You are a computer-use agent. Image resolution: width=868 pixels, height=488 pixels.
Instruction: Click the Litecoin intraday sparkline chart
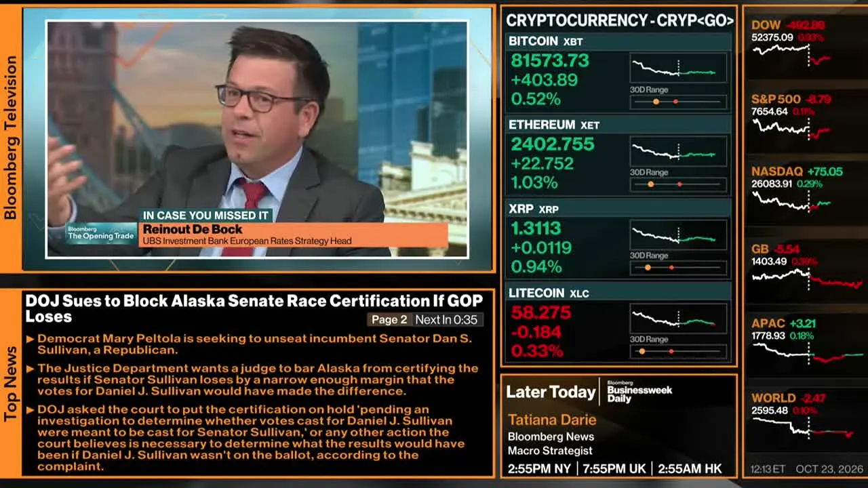click(678, 319)
